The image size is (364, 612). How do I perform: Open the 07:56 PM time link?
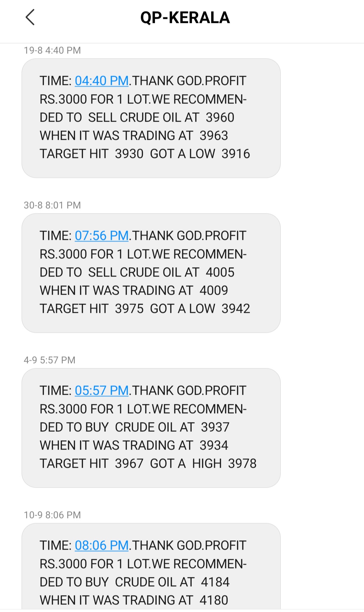pos(101,236)
